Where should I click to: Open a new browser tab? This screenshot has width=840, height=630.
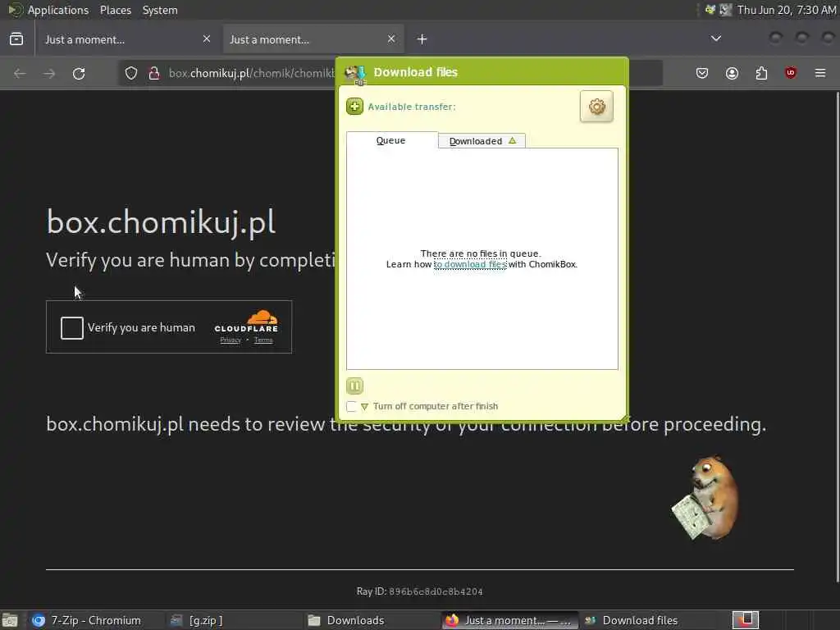(422, 39)
